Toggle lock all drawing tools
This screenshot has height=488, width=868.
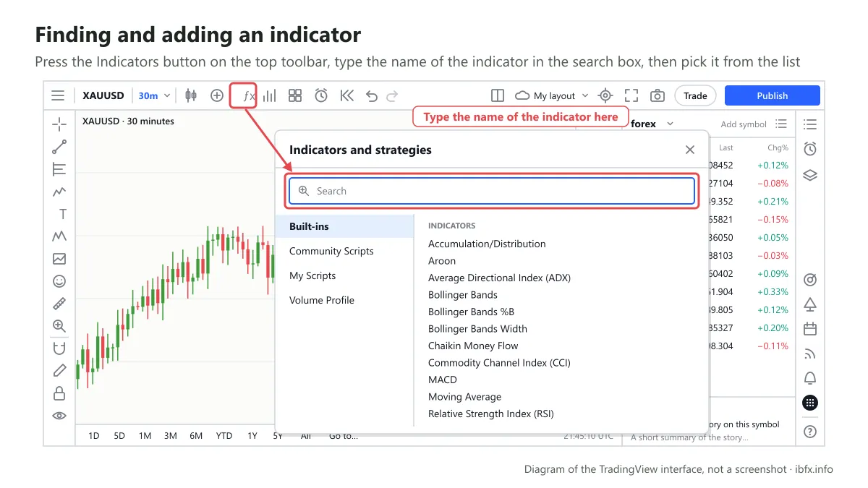tap(59, 393)
